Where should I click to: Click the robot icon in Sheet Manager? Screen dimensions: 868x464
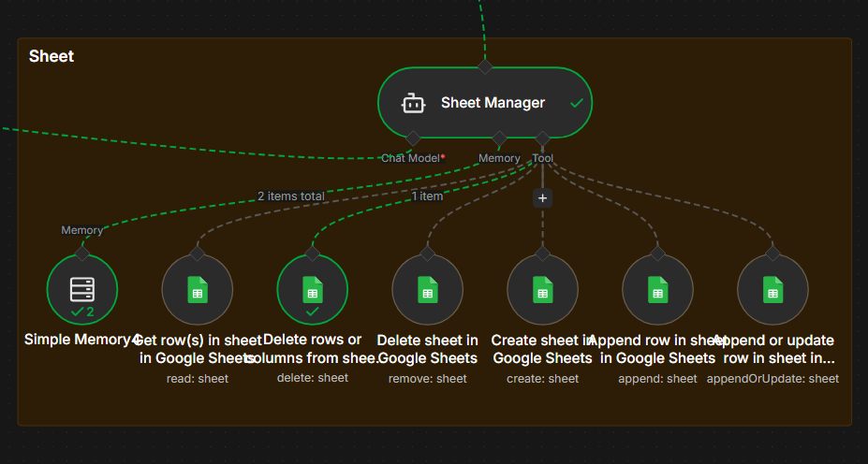click(x=413, y=104)
